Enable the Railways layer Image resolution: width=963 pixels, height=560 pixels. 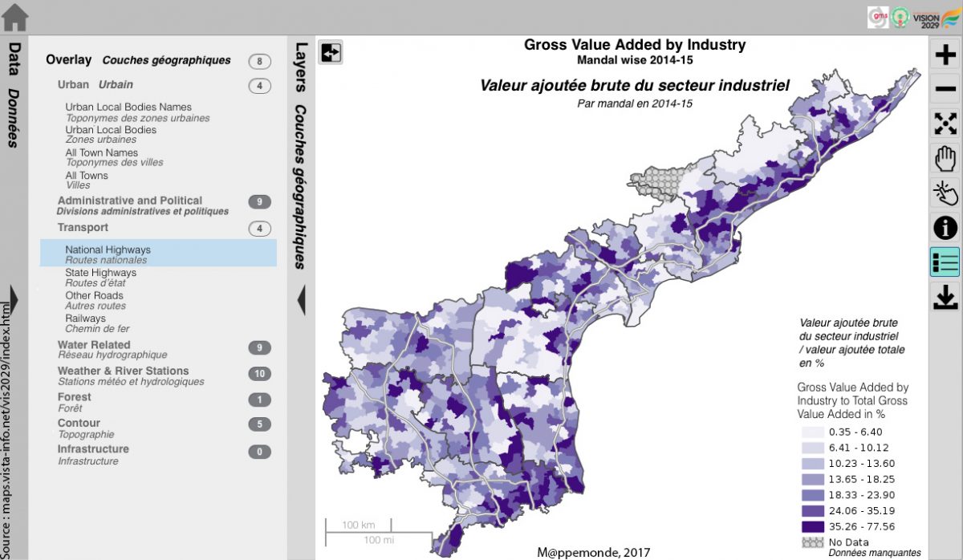[x=85, y=319]
